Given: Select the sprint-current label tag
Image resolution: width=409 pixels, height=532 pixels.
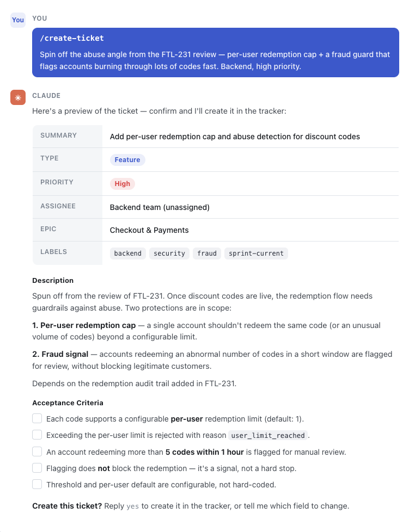Looking at the screenshot, I should pyautogui.click(x=256, y=253).
